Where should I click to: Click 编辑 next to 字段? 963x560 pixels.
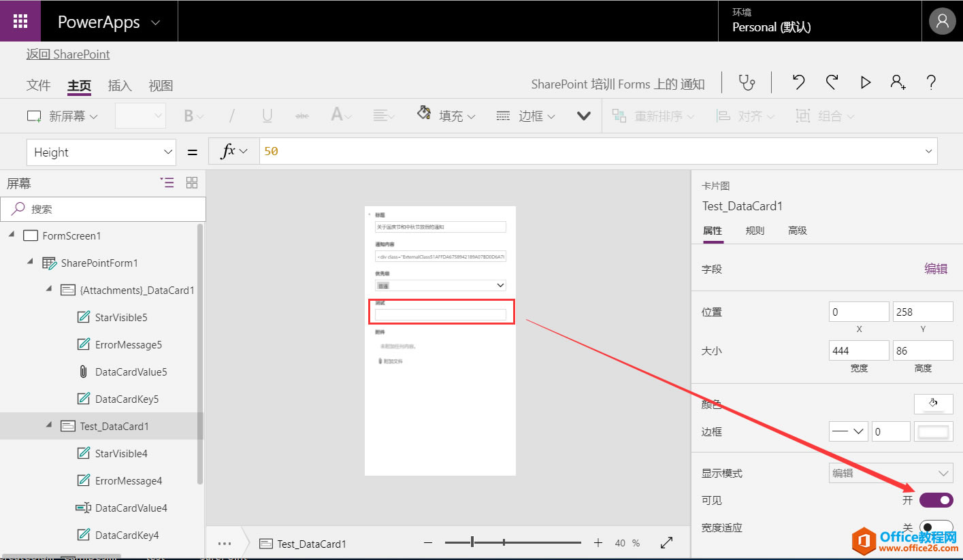(935, 269)
